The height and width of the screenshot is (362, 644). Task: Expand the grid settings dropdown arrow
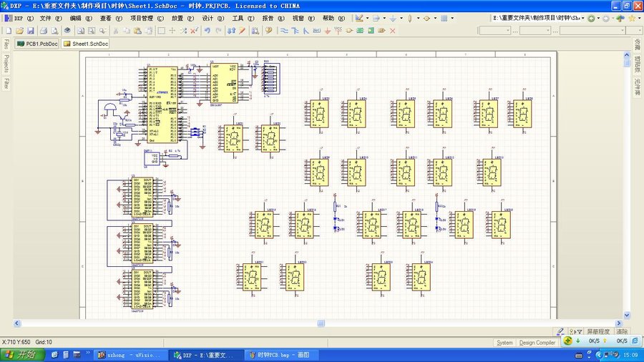(452, 18)
